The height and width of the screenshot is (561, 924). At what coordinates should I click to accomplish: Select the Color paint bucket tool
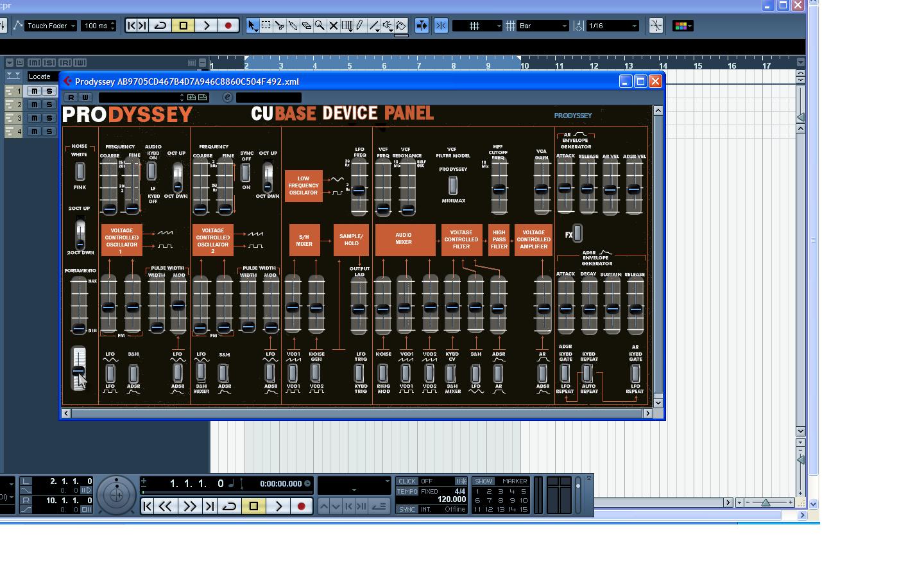click(x=401, y=26)
